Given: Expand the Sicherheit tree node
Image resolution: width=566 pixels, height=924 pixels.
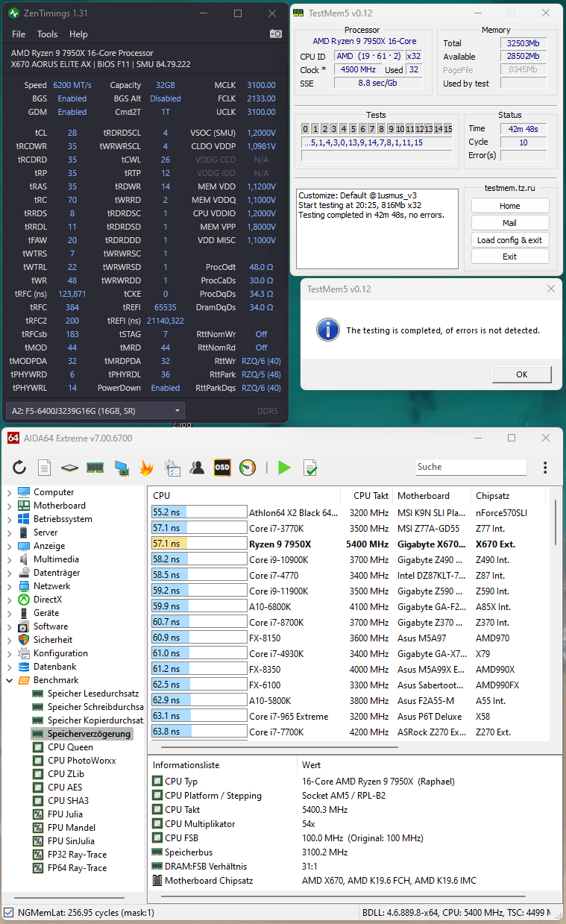Looking at the screenshot, I should (x=9, y=640).
